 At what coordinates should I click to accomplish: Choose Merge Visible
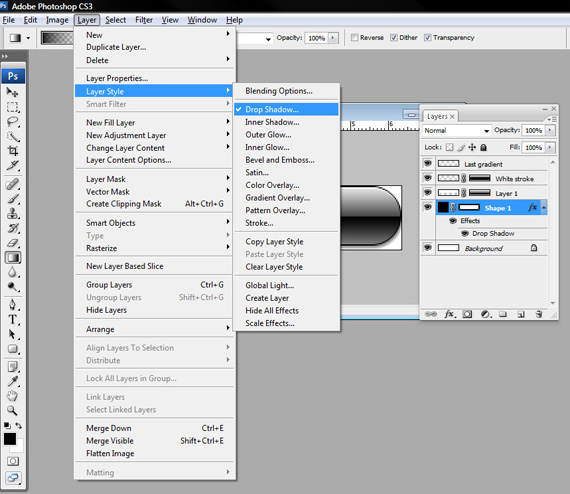[x=155, y=441]
